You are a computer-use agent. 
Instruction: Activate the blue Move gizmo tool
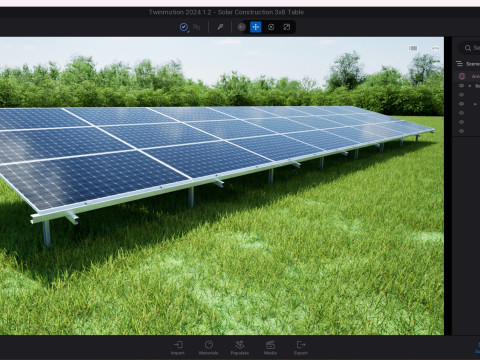(x=256, y=27)
